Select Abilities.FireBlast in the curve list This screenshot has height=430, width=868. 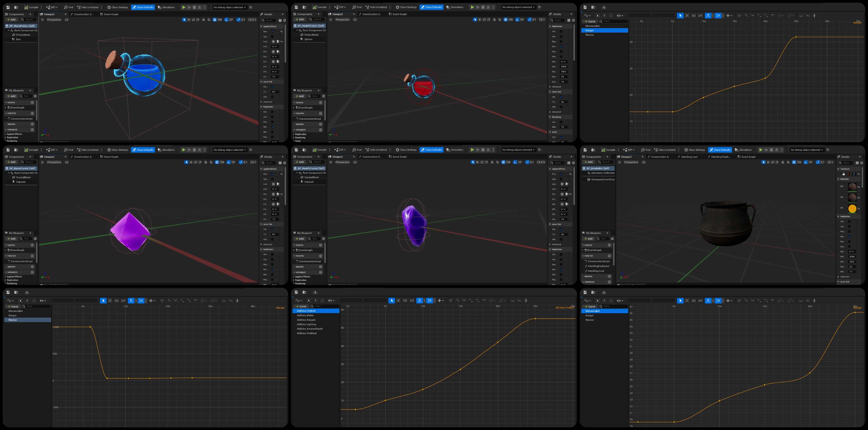tap(307, 333)
